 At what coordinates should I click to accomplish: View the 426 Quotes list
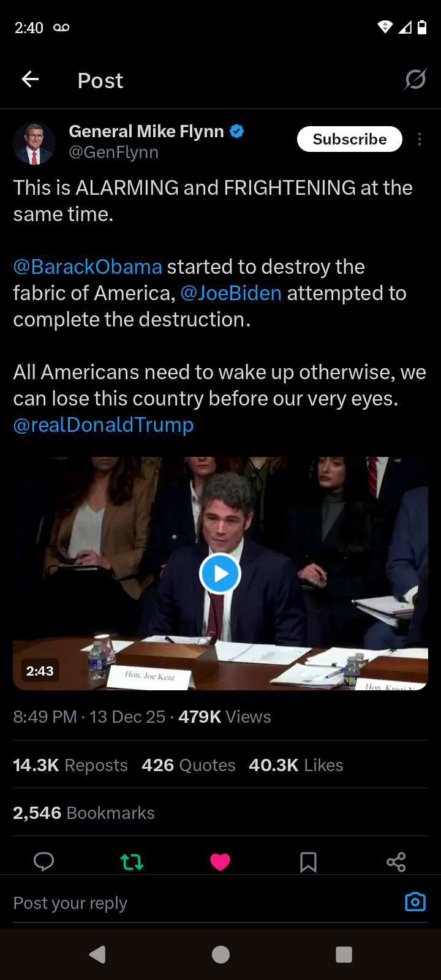click(x=189, y=765)
